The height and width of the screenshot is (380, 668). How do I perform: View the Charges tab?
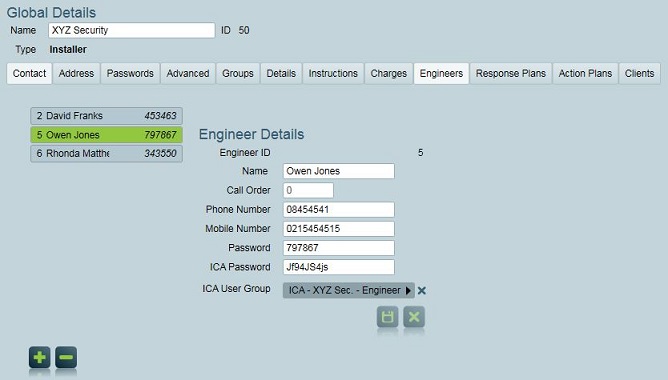389,73
